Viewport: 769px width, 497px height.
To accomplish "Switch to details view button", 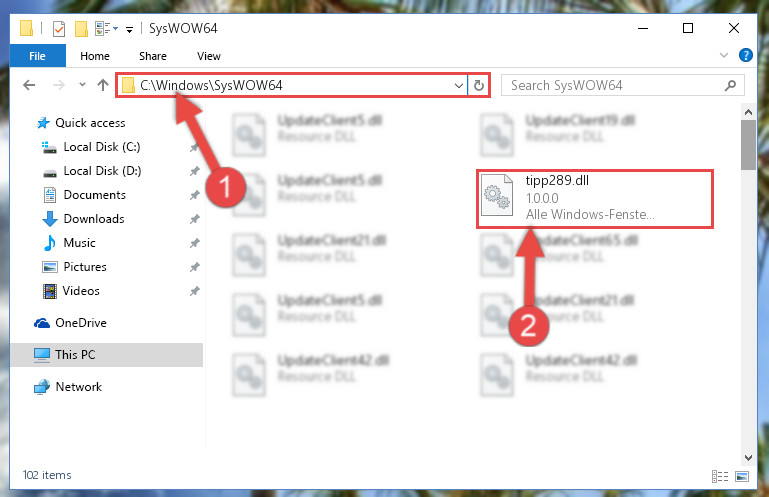I will (x=719, y=476).
